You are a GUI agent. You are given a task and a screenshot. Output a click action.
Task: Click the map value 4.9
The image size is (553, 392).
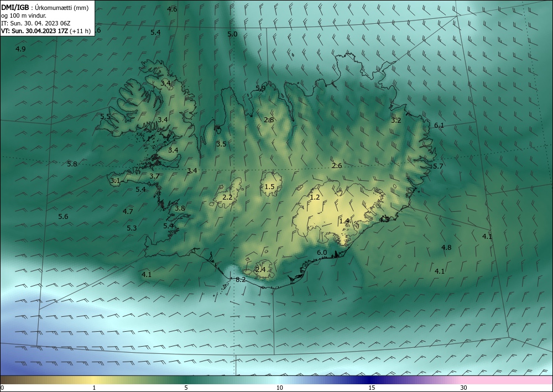pyautogui.click(x=21, y=49)
